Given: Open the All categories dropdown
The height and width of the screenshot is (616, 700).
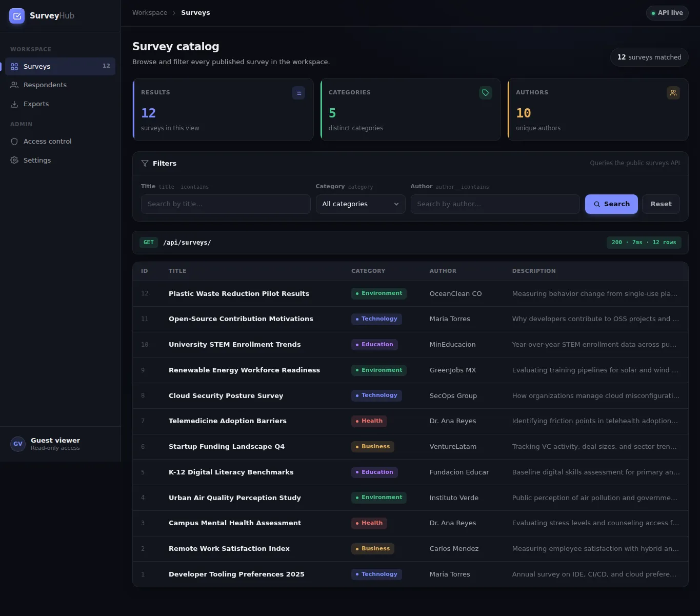Looking at the screenshot, I should (361, 204).
